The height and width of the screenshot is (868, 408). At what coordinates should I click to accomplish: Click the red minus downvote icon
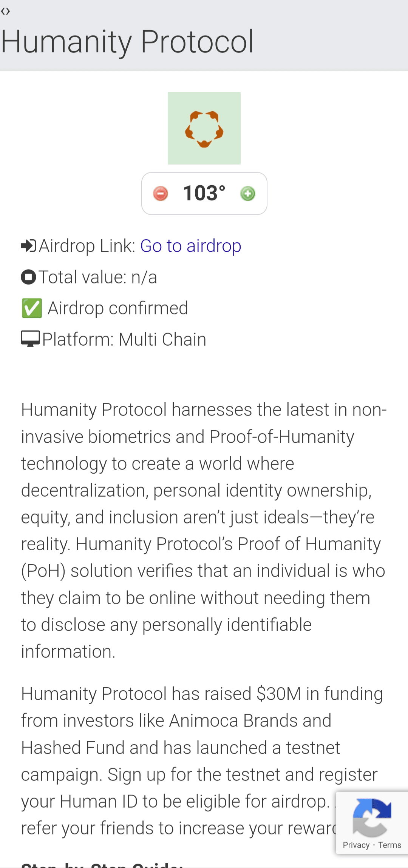pyautogui.click(x=161, y=194)
